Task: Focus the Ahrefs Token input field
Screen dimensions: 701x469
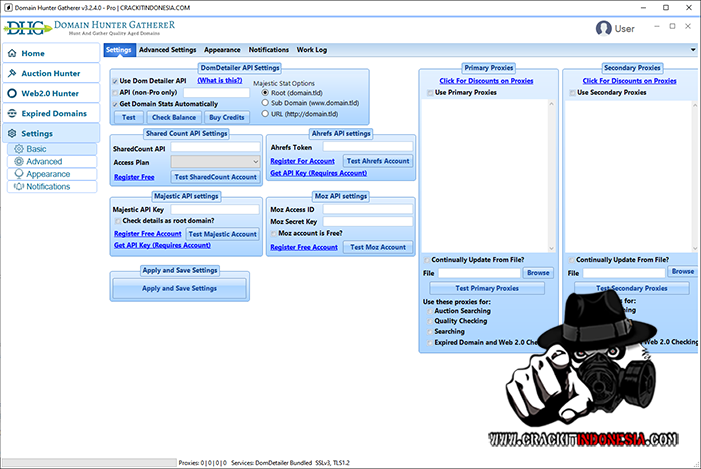Action: [x=367, y=147]
